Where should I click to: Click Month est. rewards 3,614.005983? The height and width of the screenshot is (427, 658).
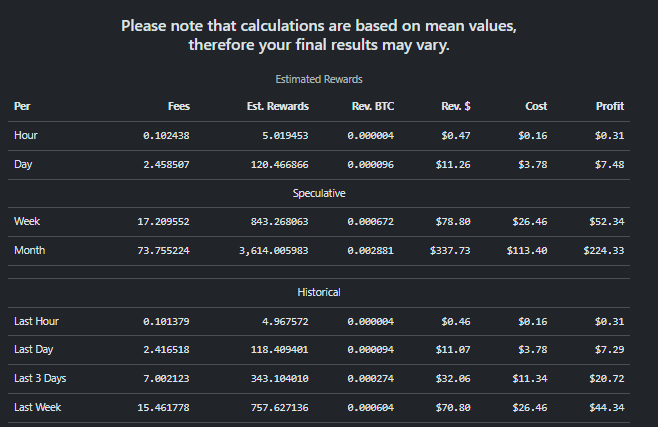click(x=274, y=250)
